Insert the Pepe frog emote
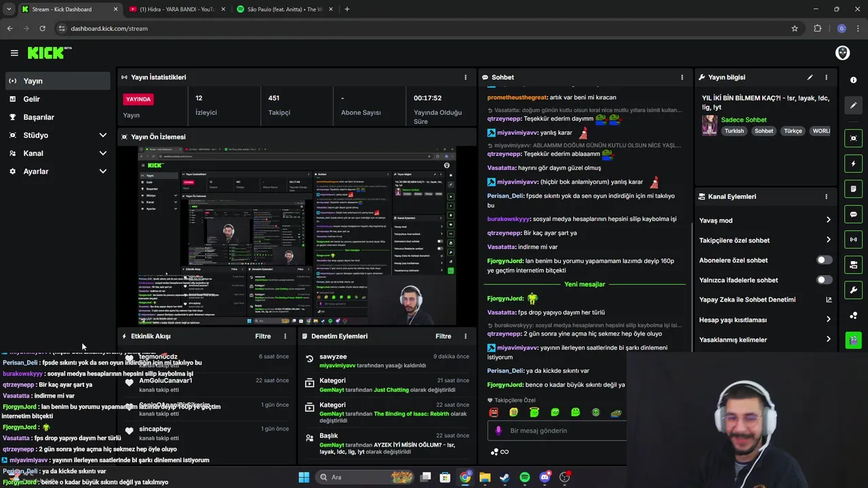The width and height of the screenshot is (868, 488). click(x=616, y=412)
